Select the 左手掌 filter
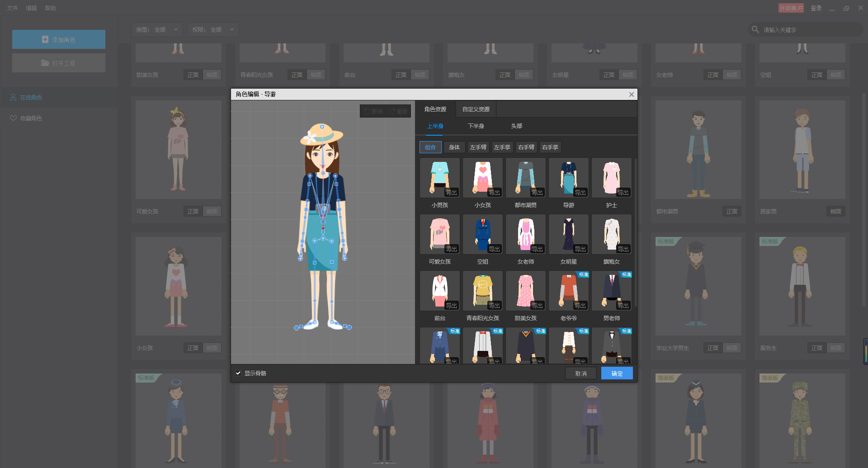868x468 pixels. [502, 147]
